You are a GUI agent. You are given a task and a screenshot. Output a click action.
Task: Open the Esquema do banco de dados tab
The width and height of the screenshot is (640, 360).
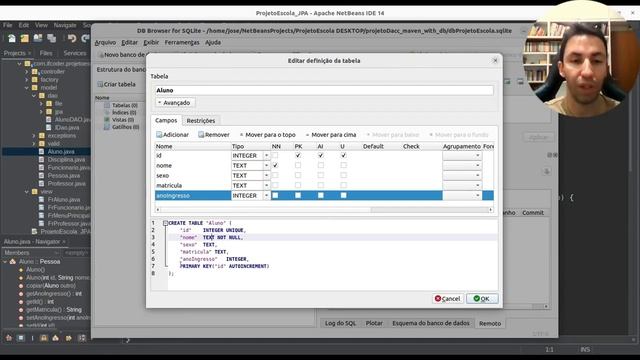(x=431, y=323)
